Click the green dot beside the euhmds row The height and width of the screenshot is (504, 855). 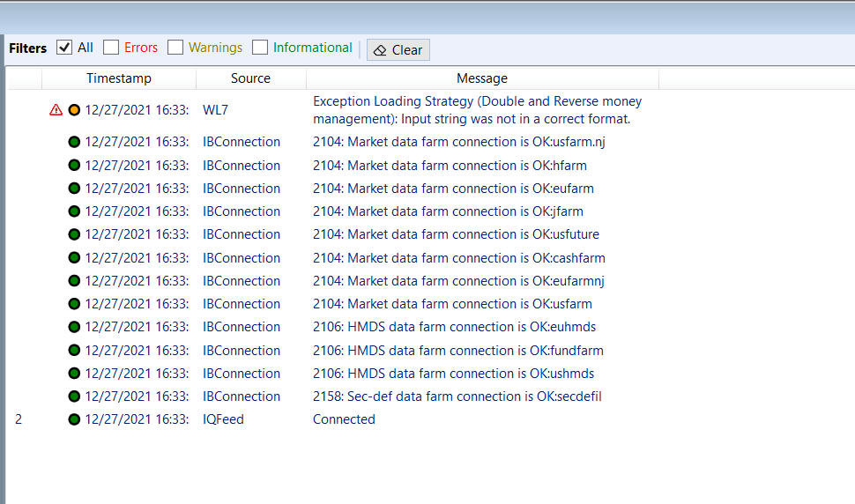(74, 327)
